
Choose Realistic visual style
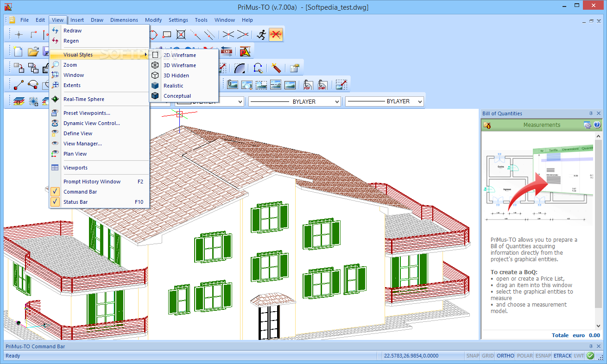click(183, 86)
